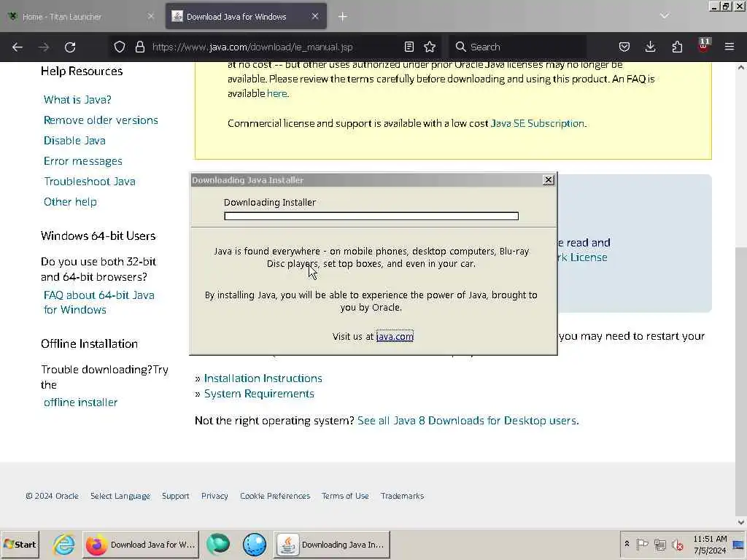Open the tracking protection shield icon

[x=120, y=47]
